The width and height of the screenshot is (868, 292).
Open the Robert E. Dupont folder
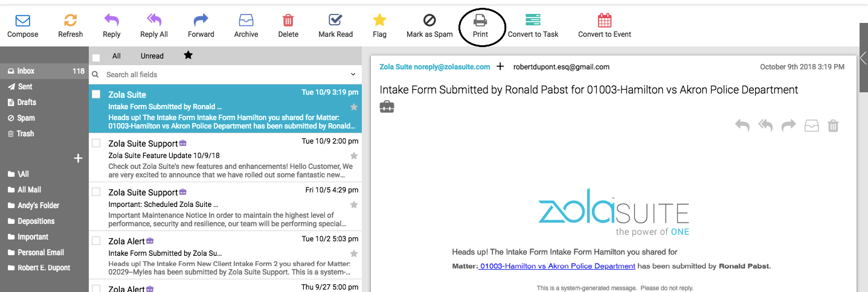(x=44, y=268)
